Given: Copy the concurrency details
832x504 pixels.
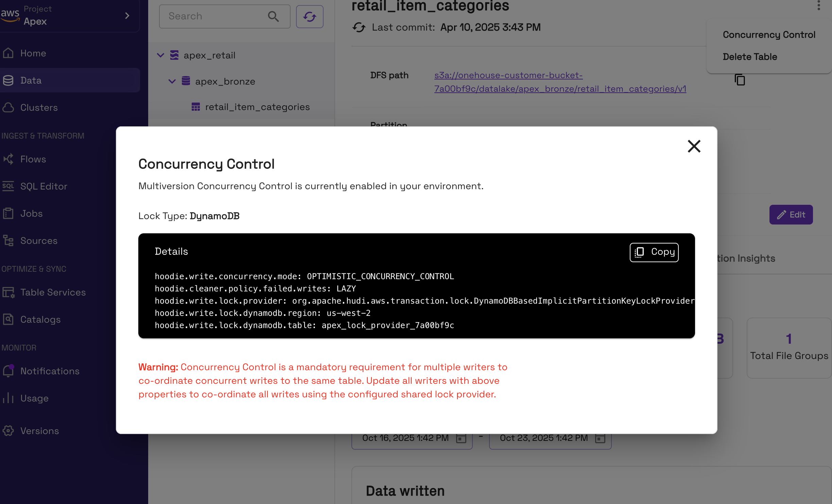Looking at the screenshot, I should point(654,252).
